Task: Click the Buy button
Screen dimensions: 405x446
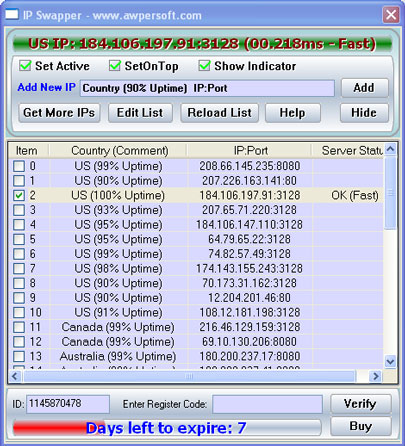Action: point(361,426)
